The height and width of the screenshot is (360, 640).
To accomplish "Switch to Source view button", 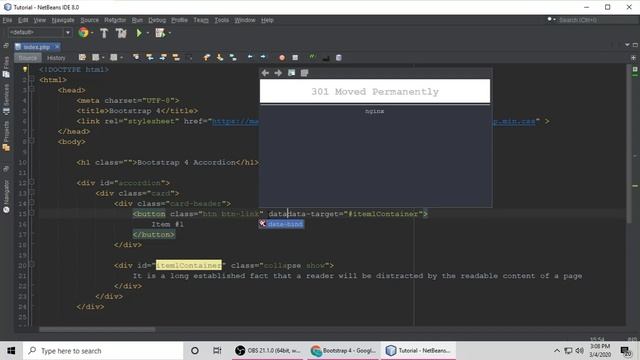I will click(28, 58).
